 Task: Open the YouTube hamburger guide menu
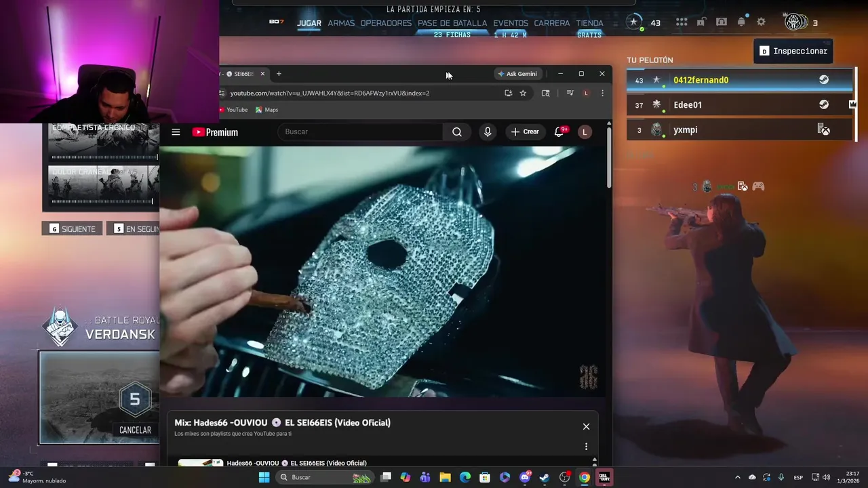pyautogui.click(x=176, y=132)
